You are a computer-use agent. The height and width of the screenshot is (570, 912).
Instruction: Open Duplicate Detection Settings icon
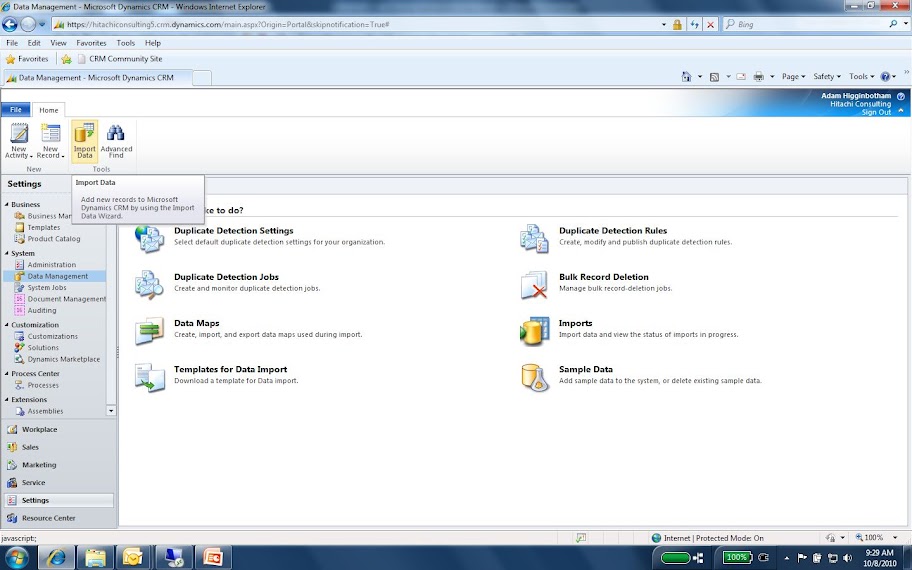tap(149, 239)
